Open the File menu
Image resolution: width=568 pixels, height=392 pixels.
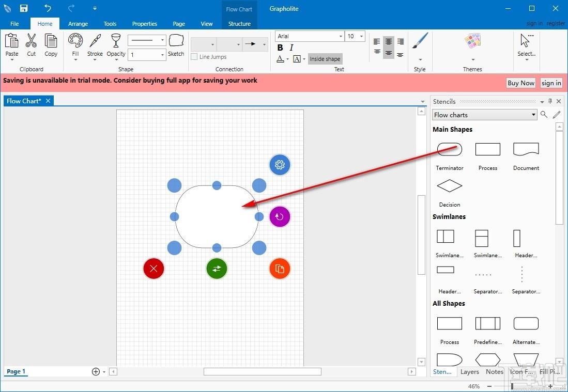click(14, 24)
